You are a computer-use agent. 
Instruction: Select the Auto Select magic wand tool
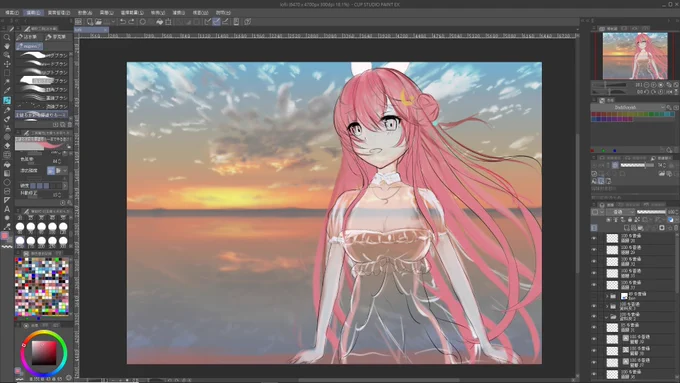coord(7,82)
